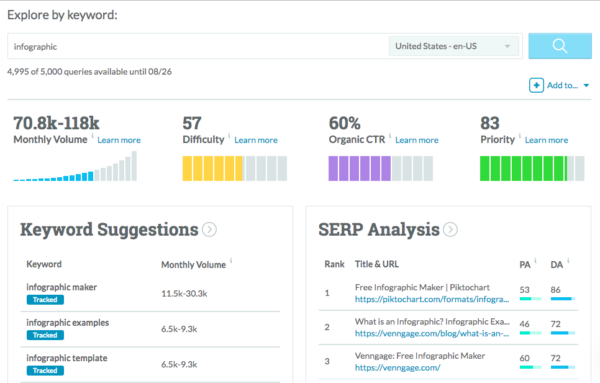Click info icon next to PA column
Screen dimensions: 600x383
pyautogui.click(x=535, y=261)
